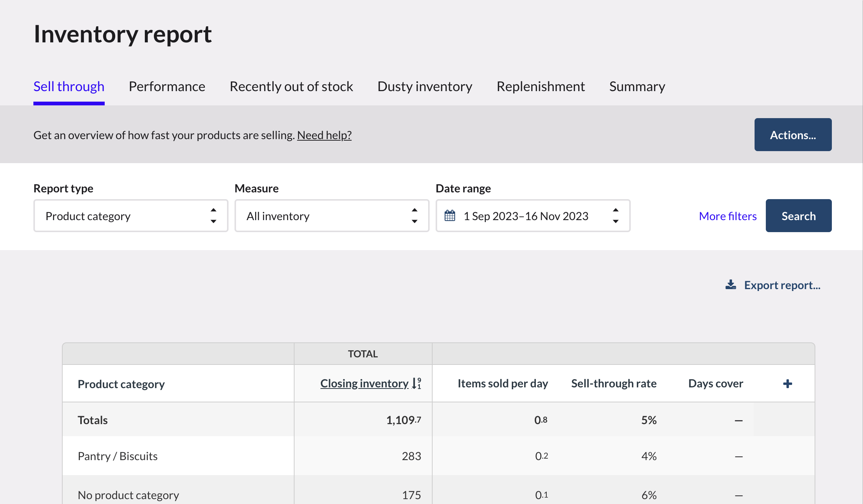Click the Sell through tab
Image resolution: width=863 pixels, height=504 pixels.
point(69,87)
